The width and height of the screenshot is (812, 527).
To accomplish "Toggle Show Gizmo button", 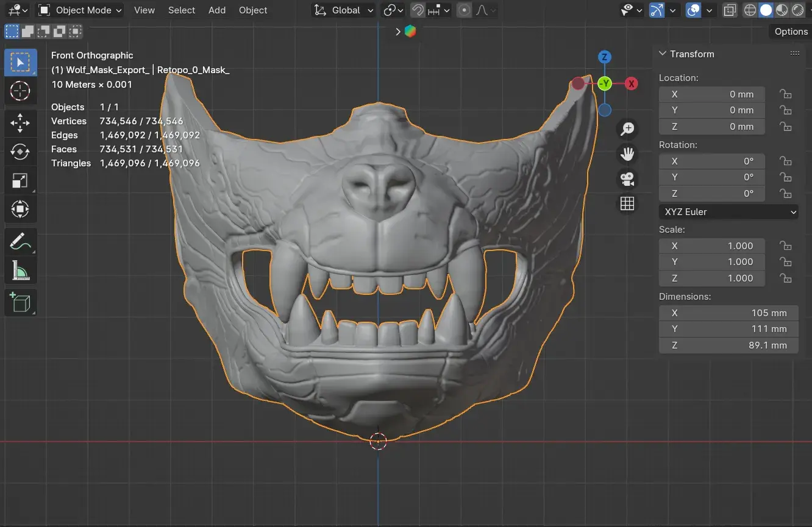I will (657, 10).
